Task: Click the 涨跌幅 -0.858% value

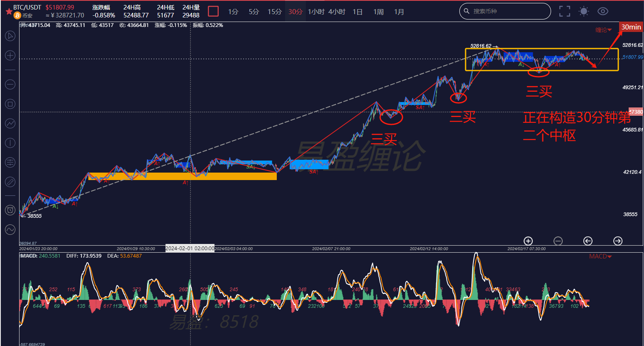Action: (x=104, y=15)
